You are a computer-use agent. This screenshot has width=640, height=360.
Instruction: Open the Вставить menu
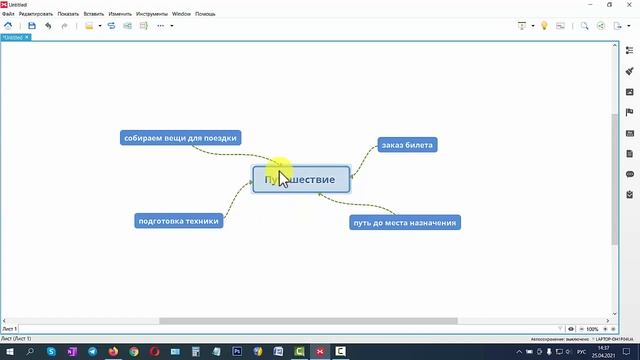click(94, 14)
